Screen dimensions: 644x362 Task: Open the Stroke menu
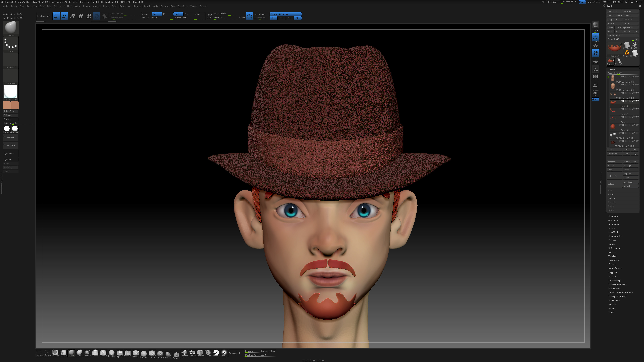pos(155,6)
